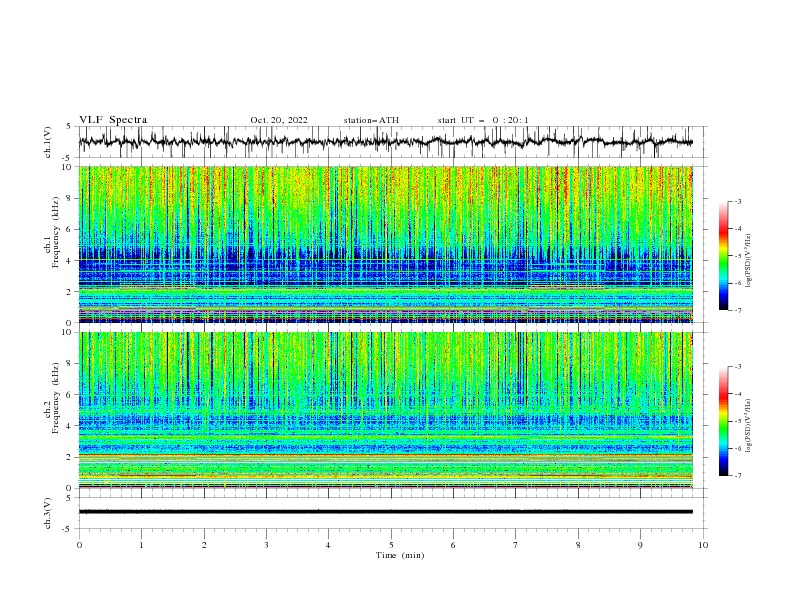792x612 pixels.
Task: Select the 'start UT = 0 :20: 1' text
Action: coord(483,120)
